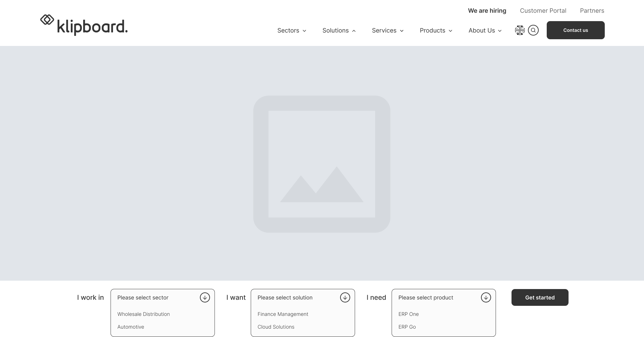The height and width of the screenshot is (337, 644).
Task: Collapse the Solutions menu
Action: [x=339, y=31]
